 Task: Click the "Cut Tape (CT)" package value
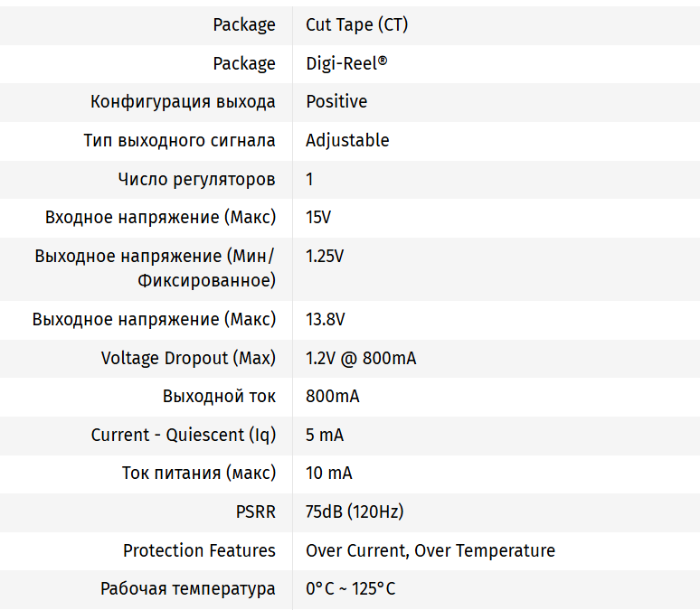coord(356,25)
